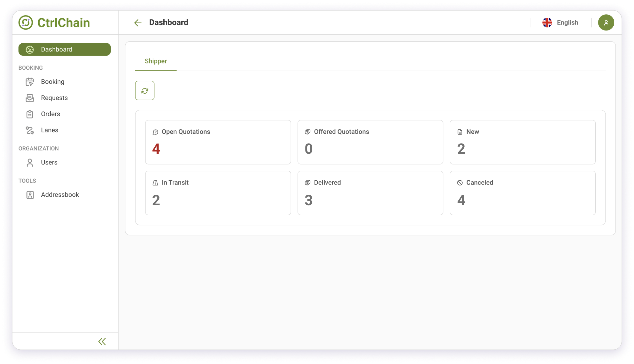Click the New card label
634x364 pixels.
click(473, 132)
